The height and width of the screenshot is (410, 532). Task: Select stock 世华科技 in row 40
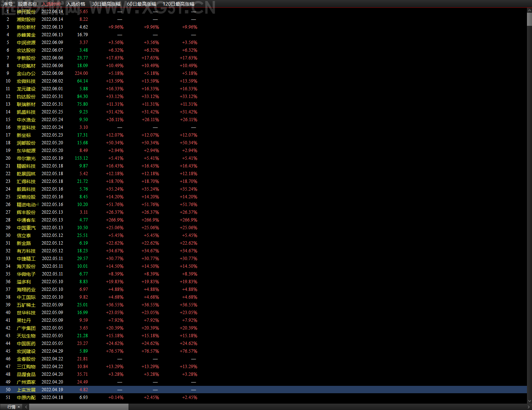click(x=26, y=313)
